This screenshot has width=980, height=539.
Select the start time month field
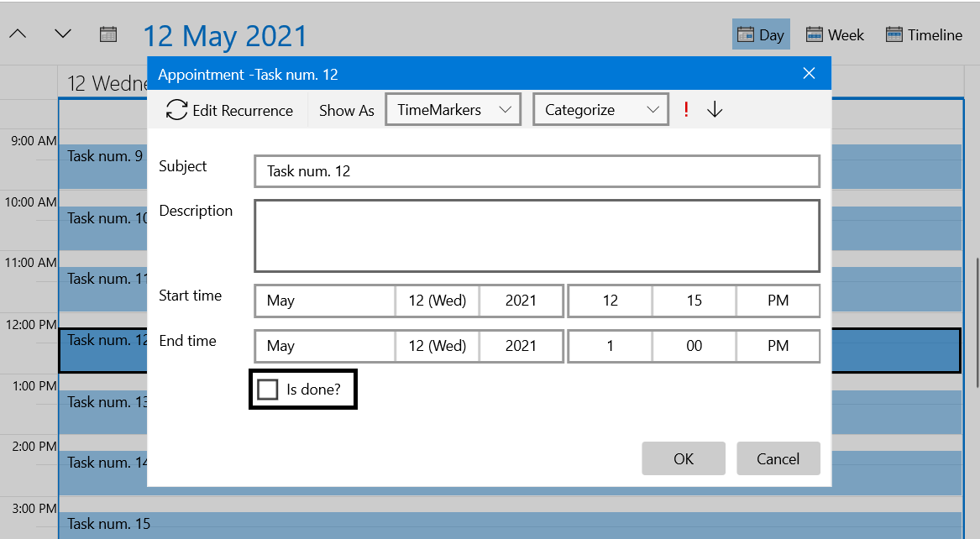pyautogui.click(x=325, y=300)
